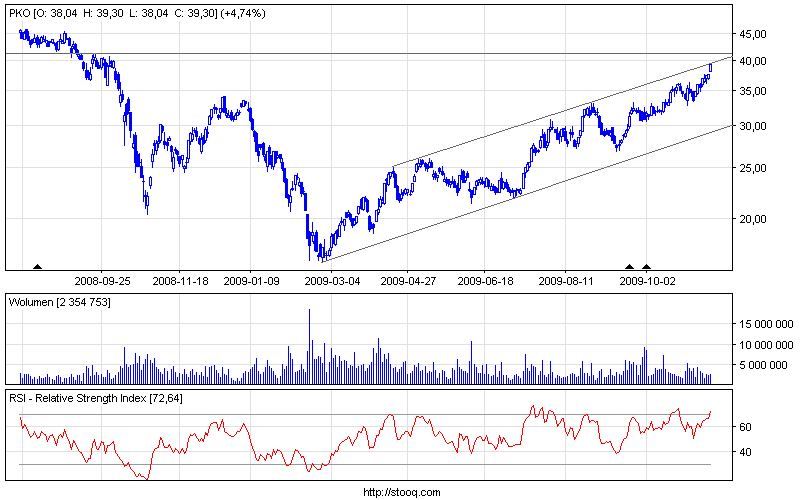
Task: Click the 40,00 price axis label
Action: 753,61
